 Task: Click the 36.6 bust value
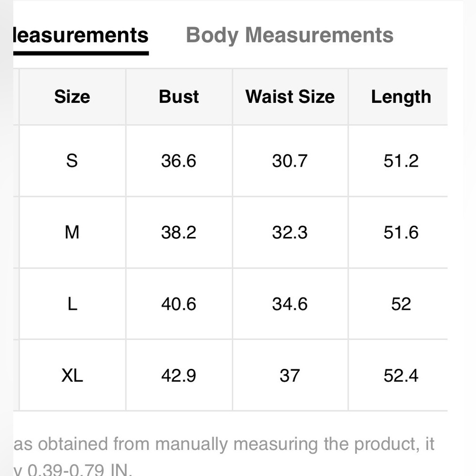[178, 161]
